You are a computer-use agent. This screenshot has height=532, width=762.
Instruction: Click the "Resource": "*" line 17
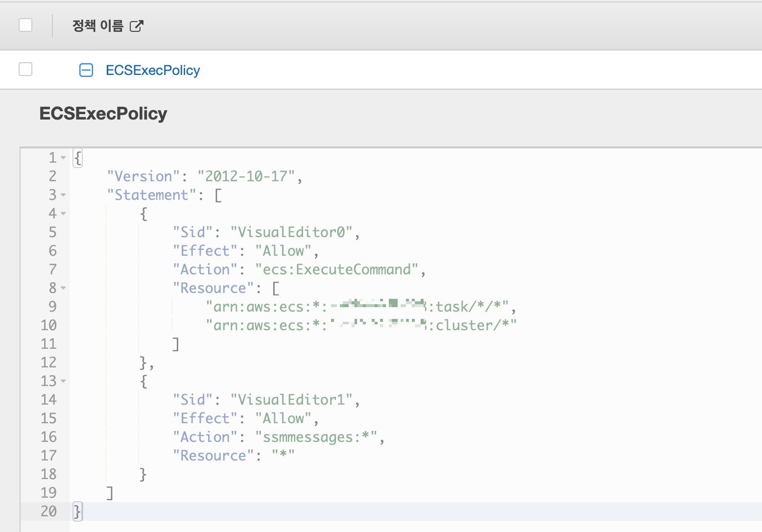[x=234, y=456]
